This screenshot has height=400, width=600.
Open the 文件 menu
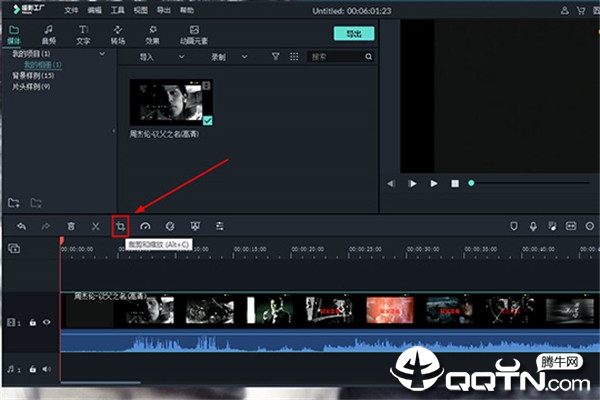(71, 10)
